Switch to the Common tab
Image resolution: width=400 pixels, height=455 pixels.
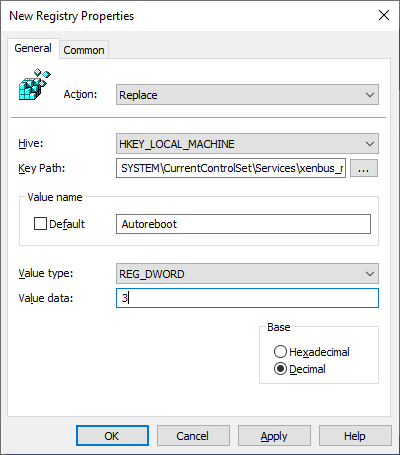pos(84,50)
